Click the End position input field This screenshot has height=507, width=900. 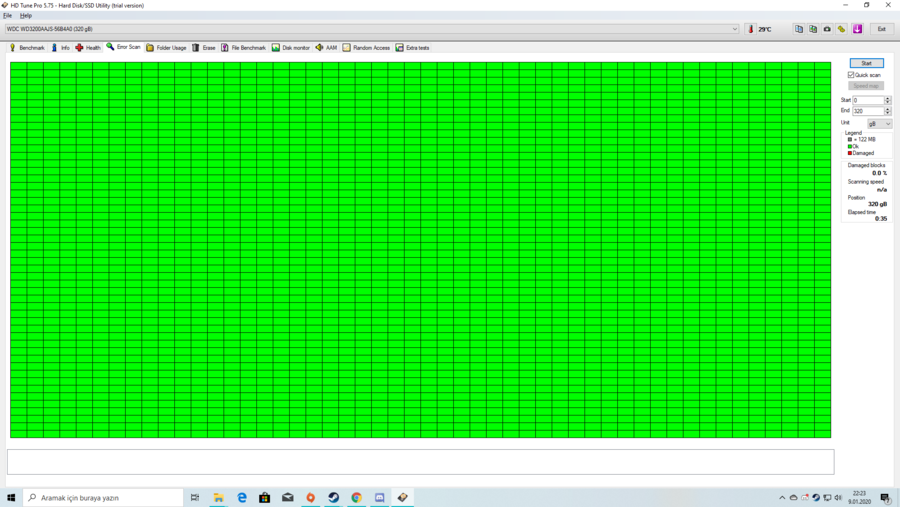[868, 111]
